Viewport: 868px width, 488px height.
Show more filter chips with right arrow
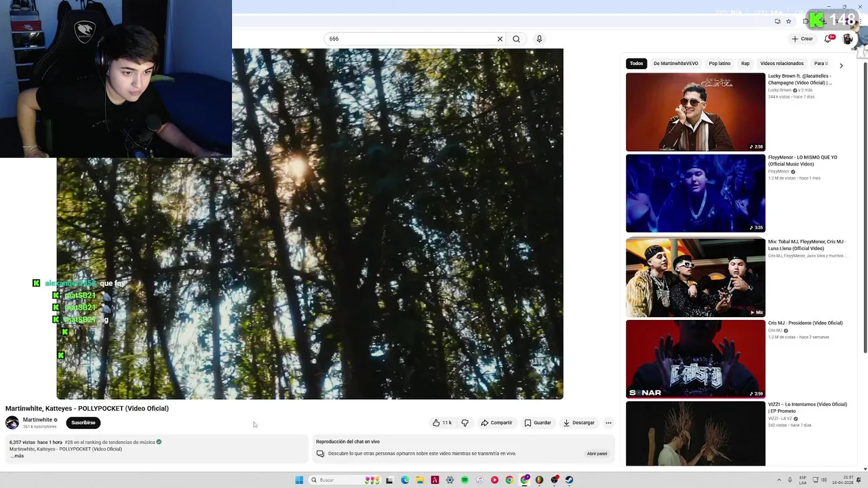[x=841, y=65]
